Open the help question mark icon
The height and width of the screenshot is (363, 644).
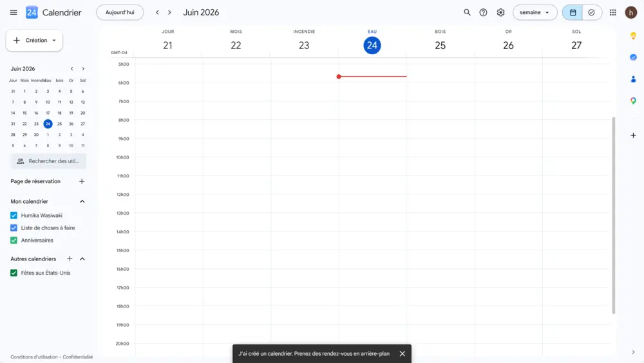point(484,12)
